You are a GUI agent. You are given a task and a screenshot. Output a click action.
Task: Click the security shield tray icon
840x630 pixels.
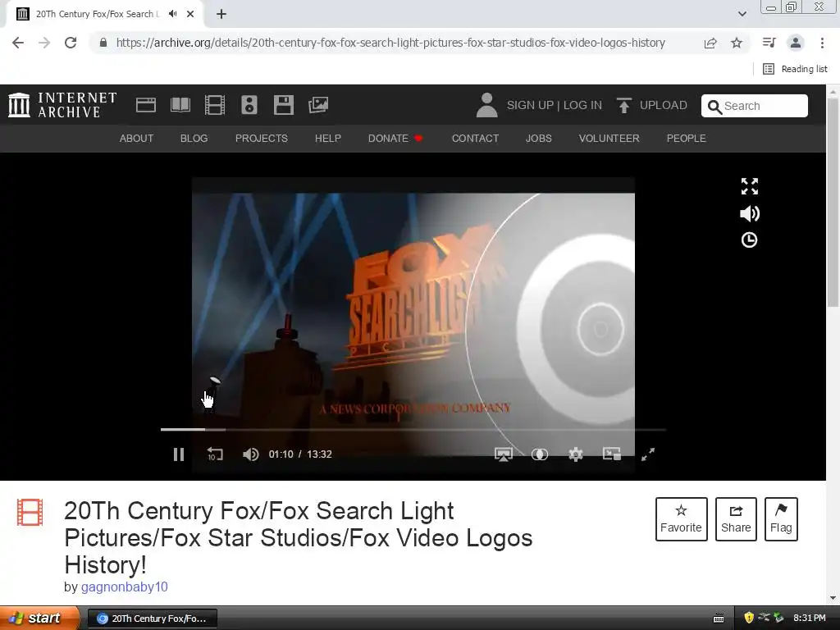click(x=748, y=619)
